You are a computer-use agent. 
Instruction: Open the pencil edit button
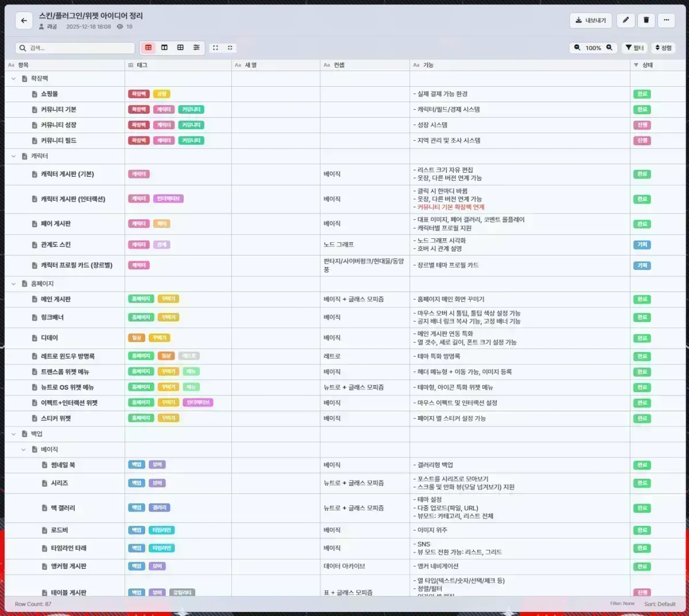[x=626, y=20]
